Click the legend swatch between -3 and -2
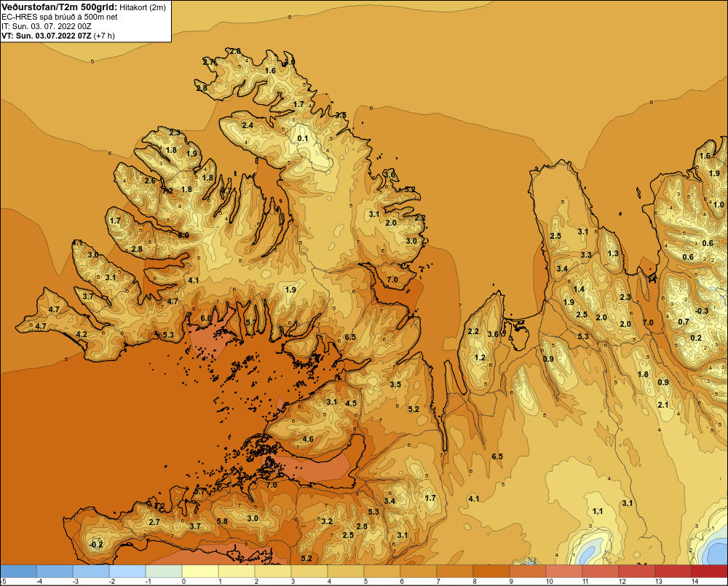Screen dimensions: 728x586 pos(91,571)
